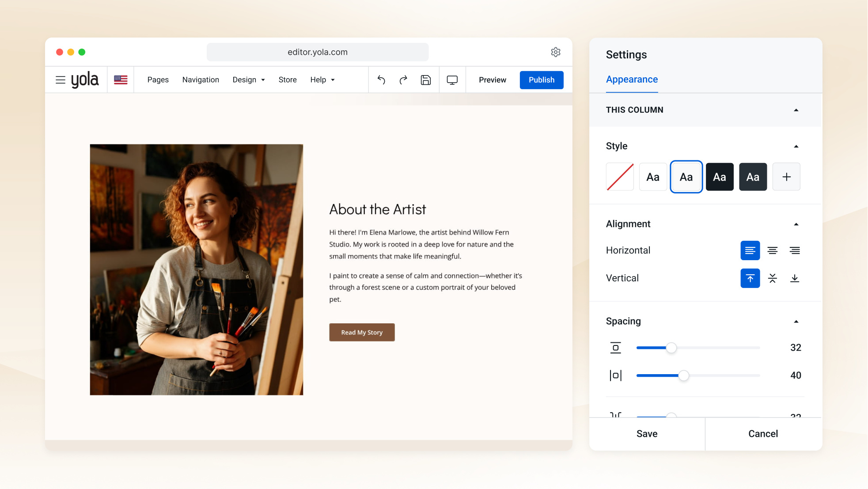Set vertical alignment to middle

pos(773,278)
